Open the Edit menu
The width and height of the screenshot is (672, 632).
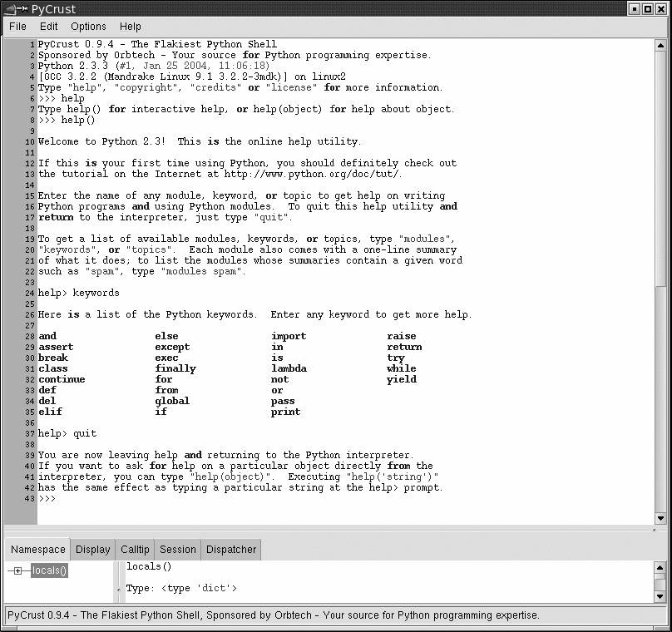[49, 27]
